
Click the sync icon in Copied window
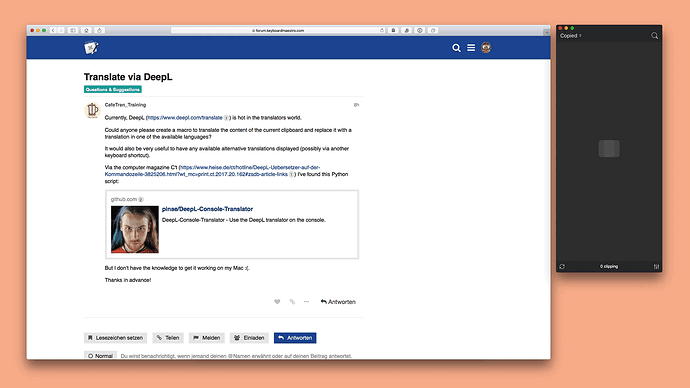pyautogui.click(x=562, y=267)
